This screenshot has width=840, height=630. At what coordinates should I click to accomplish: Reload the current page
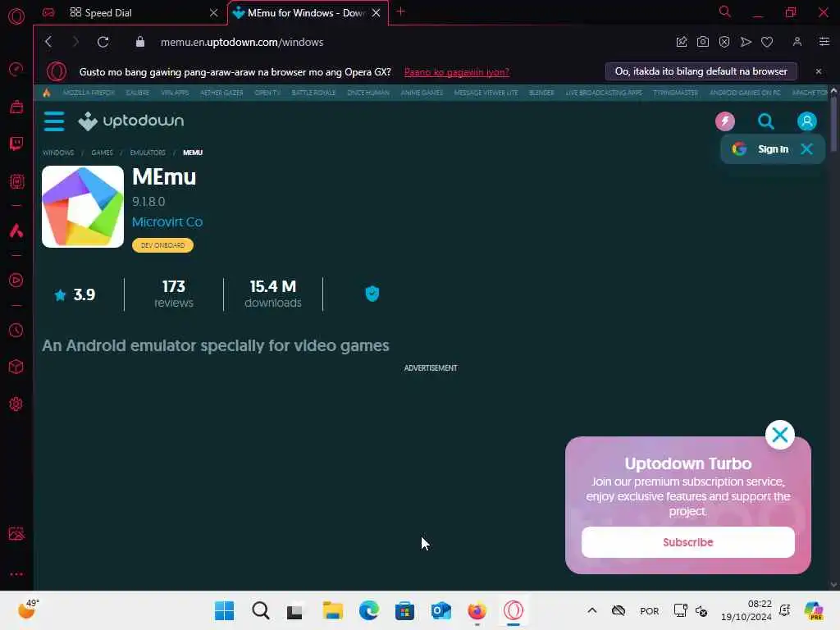point(103,42)
